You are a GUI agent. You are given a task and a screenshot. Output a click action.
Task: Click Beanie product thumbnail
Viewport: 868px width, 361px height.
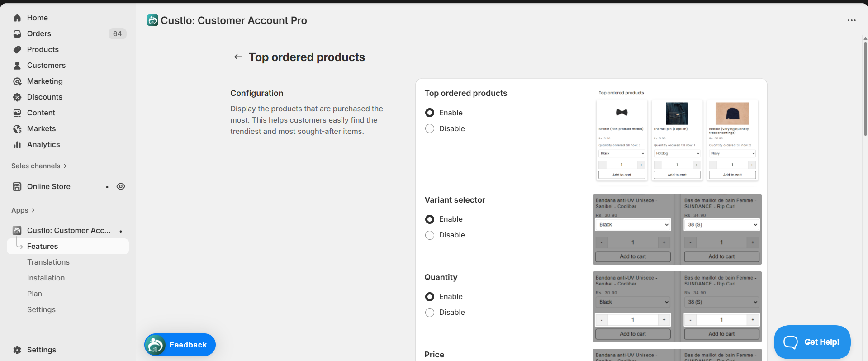(732, 113)
